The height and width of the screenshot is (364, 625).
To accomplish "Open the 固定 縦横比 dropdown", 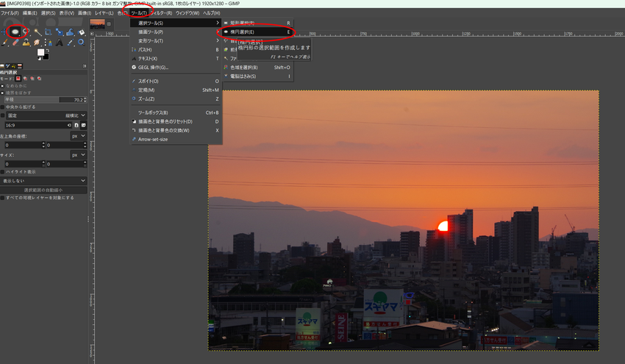I will point(46,115).
